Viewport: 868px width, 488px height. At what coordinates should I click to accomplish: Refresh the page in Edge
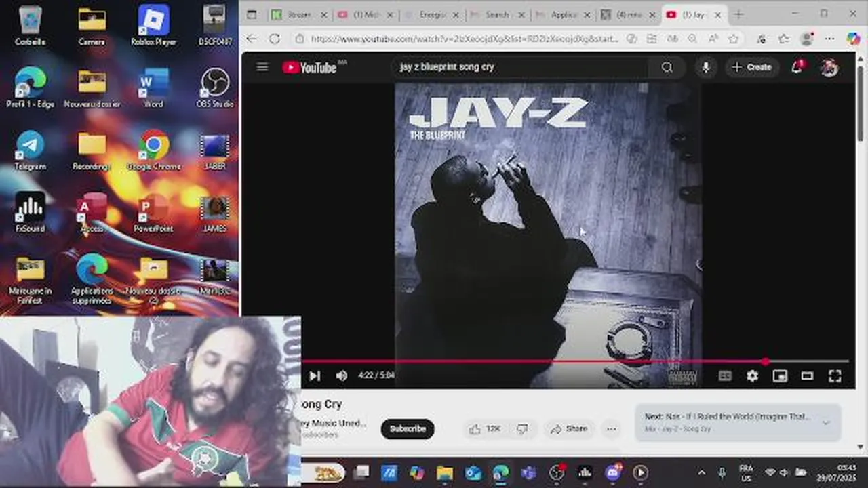[x=274, y=39]
